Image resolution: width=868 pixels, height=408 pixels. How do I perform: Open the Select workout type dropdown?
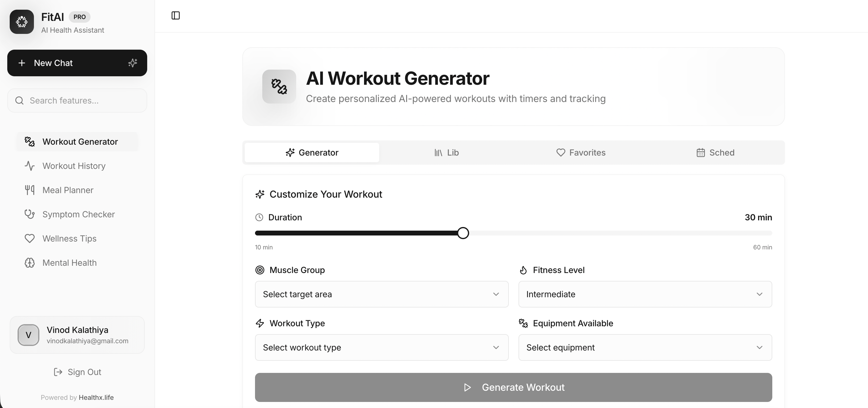(381, 347)
